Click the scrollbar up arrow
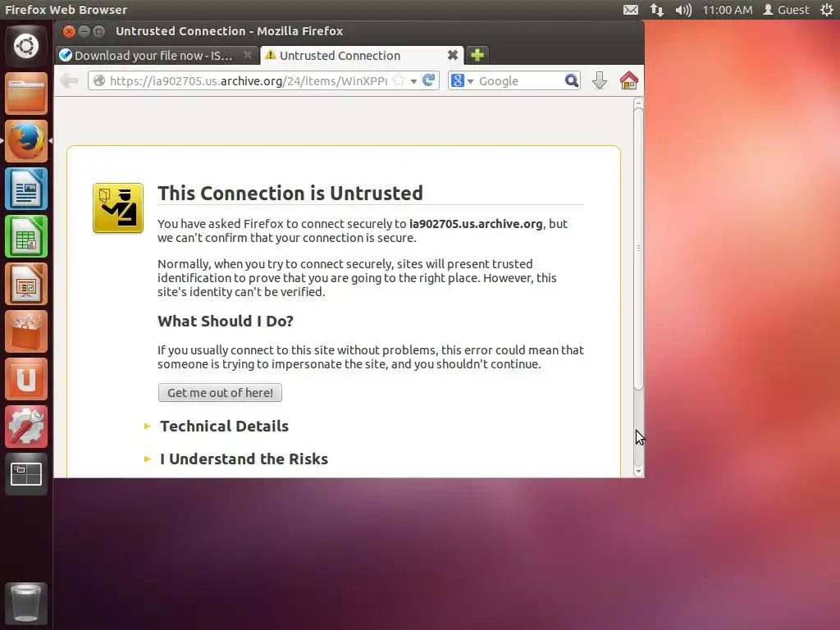 638,103
